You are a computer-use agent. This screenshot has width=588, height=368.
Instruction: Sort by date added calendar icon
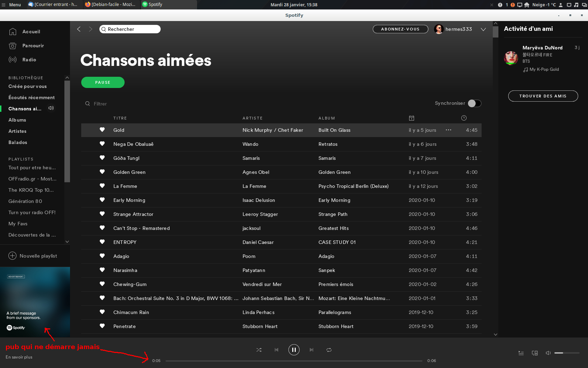(412, 118)
